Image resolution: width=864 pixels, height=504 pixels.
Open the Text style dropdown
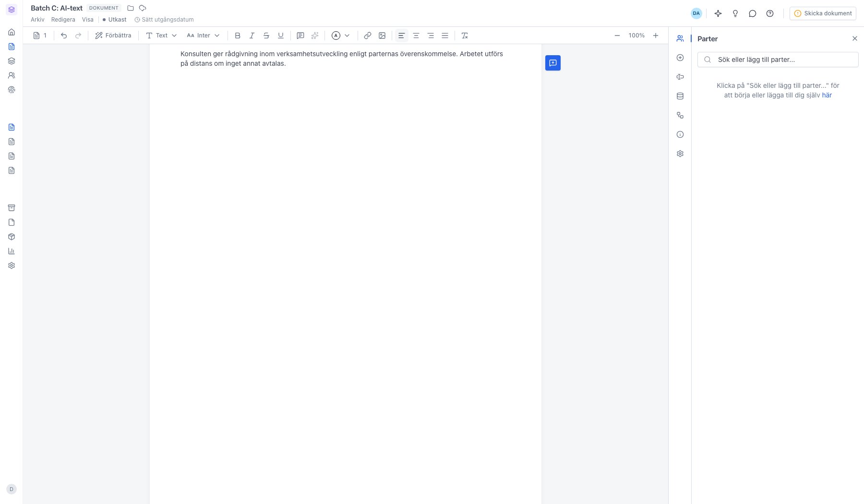pyautogui.click(x=161, y=36)
